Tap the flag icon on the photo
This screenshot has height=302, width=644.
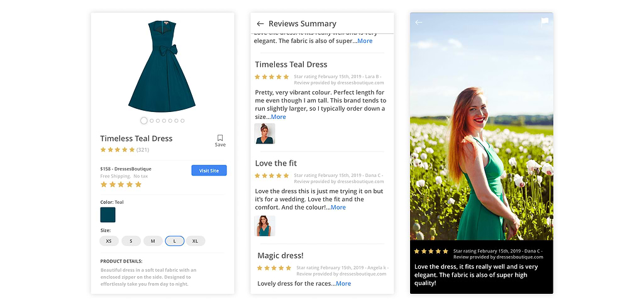click(545, 21)
